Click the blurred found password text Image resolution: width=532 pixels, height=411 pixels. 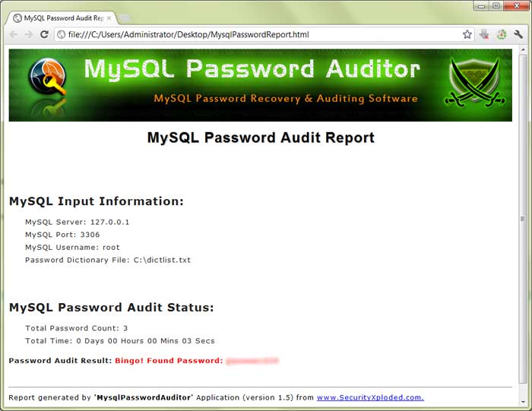point(252,360)
